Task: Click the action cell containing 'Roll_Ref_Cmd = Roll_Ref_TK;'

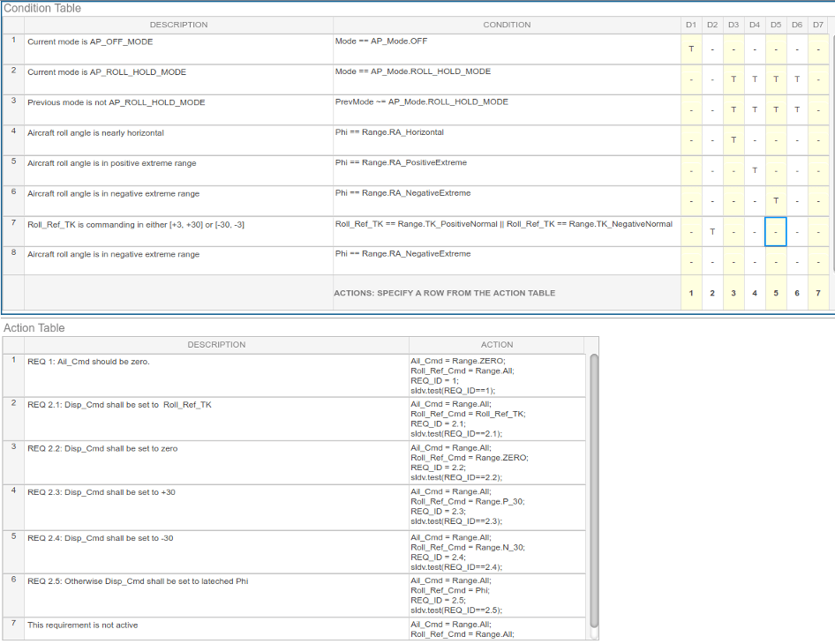Action: point(497,419)
